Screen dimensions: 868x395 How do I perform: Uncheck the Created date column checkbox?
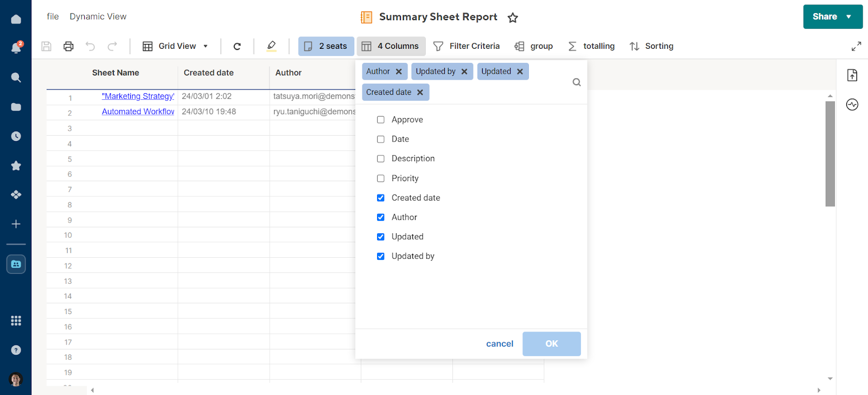tap(381, 198)
